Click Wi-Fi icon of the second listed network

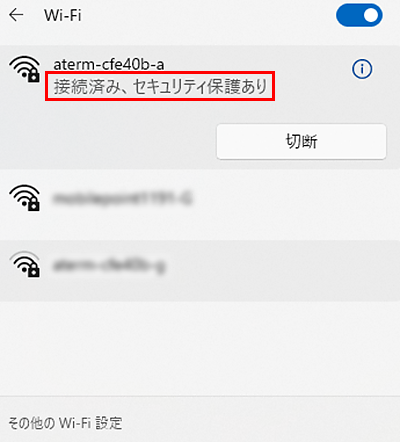coord(25,198)
